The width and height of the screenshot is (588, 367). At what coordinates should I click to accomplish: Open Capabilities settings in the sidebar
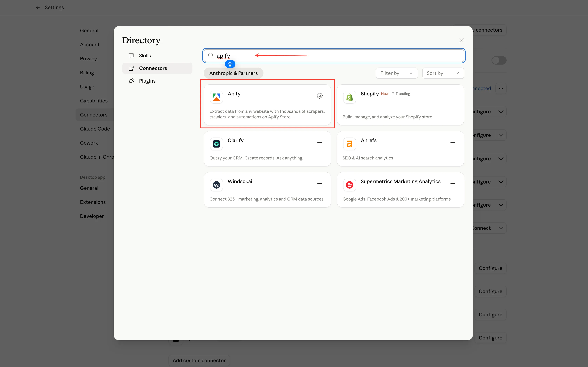[94, 101]
